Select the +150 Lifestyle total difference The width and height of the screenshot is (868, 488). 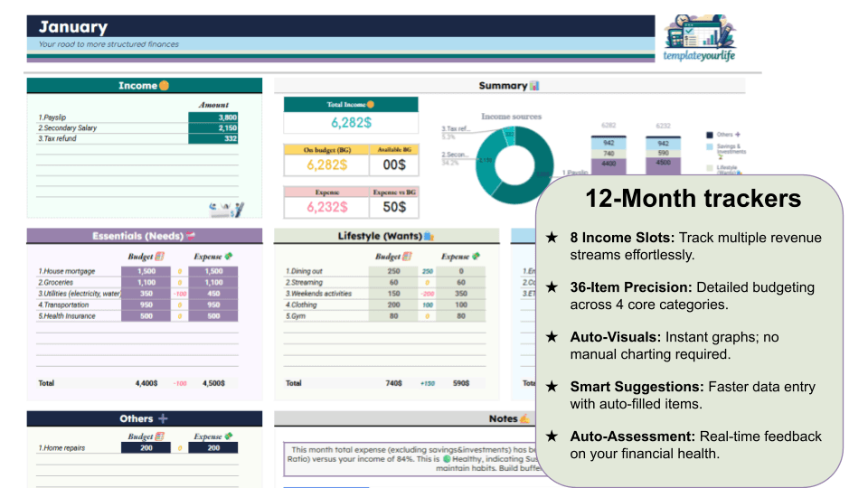pyautogui.click(x=428, y=383)
